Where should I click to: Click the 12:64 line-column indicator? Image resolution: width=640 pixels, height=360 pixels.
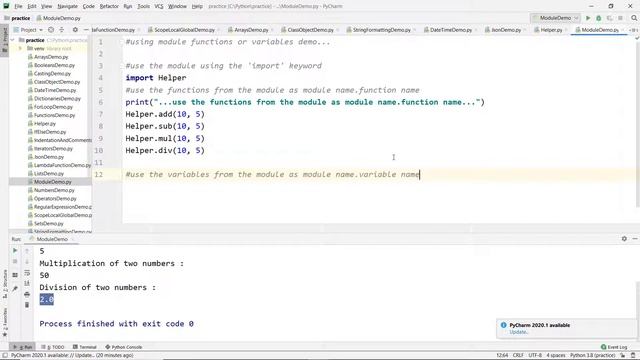(502, 356)
